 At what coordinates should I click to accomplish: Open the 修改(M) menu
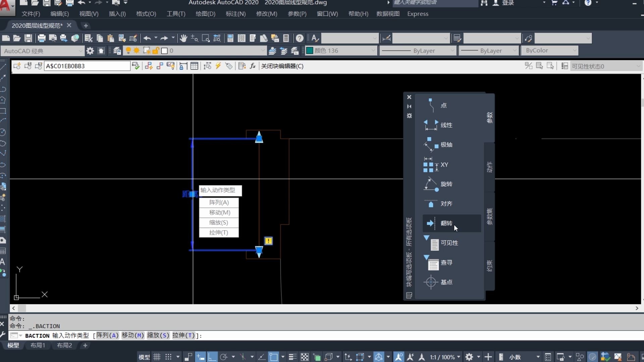(267, 14)
